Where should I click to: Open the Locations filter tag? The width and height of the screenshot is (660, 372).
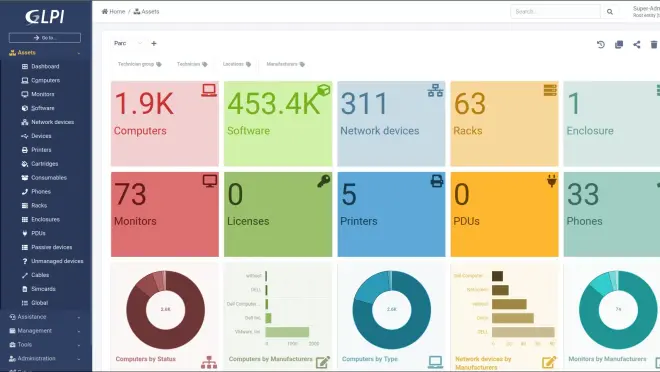click(237, 64)
